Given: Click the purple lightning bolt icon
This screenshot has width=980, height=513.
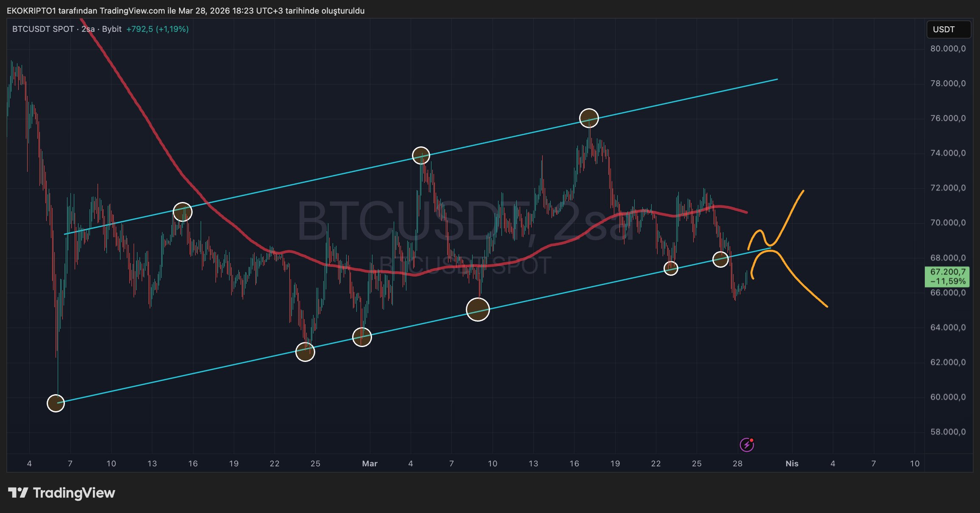Looking at the screenshot, I should [x=746, y=445].
